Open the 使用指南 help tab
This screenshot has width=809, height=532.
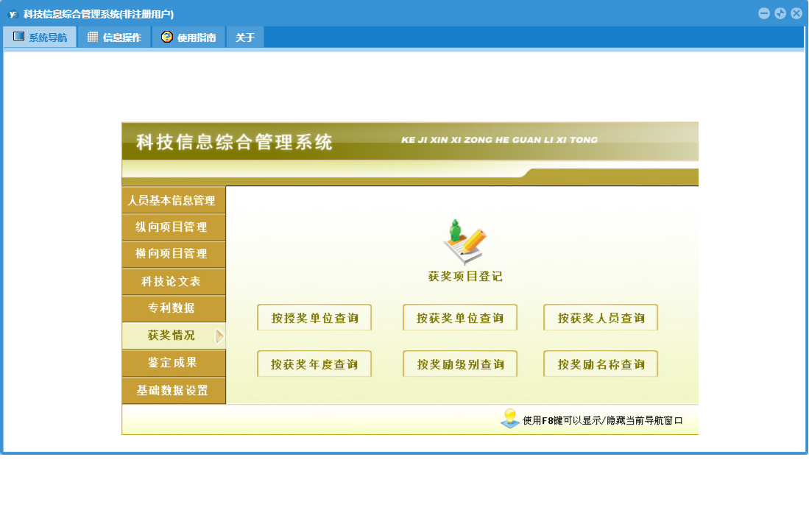(189, 37)
